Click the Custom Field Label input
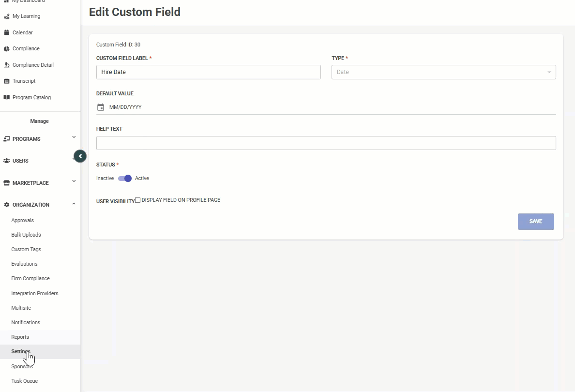Screen dimensions: 575x392 pyautogui.click(x=208, y=72)
